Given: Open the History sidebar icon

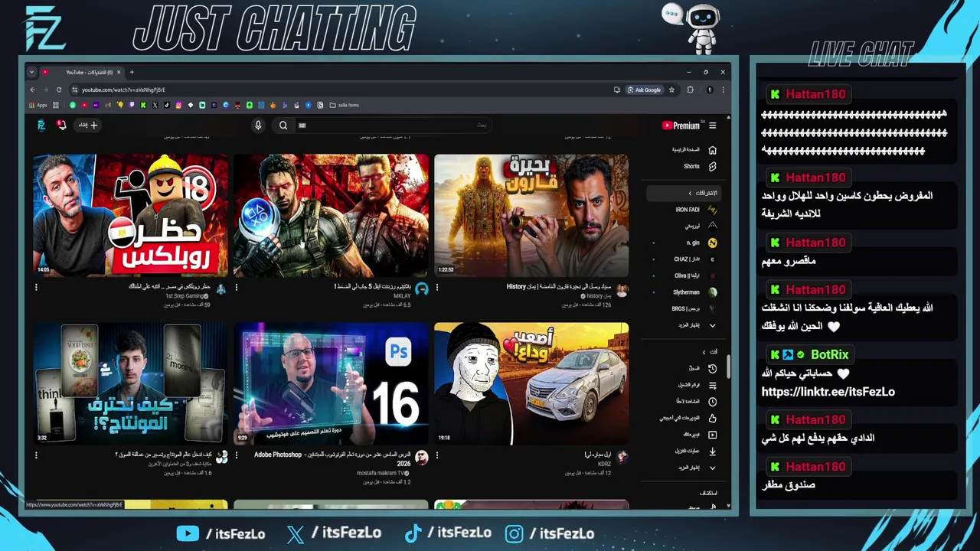Looking at the screenshot, I should [713, 369].
